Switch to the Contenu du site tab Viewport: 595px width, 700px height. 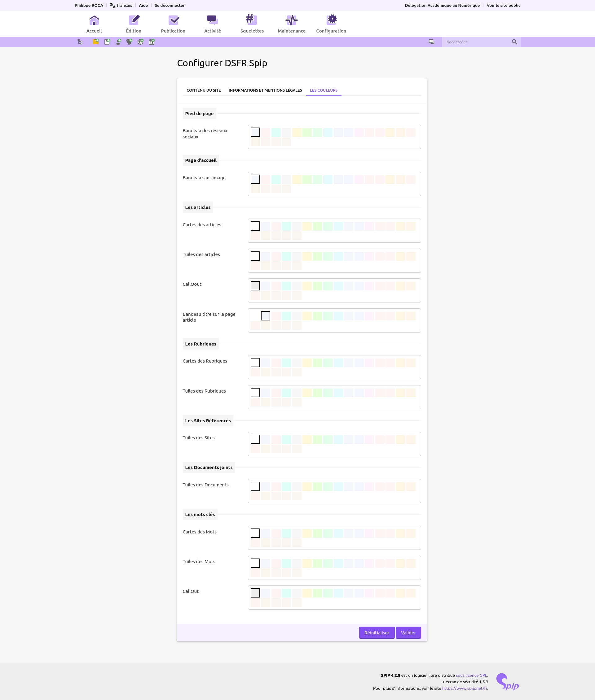click(203, 90)
